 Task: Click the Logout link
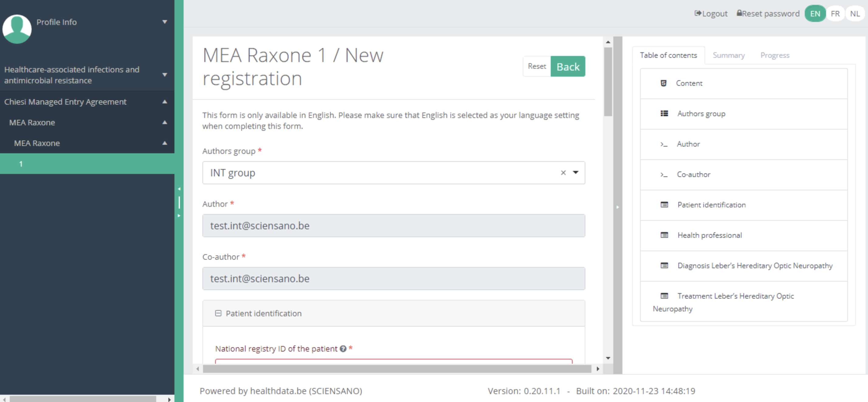[711, 13]
